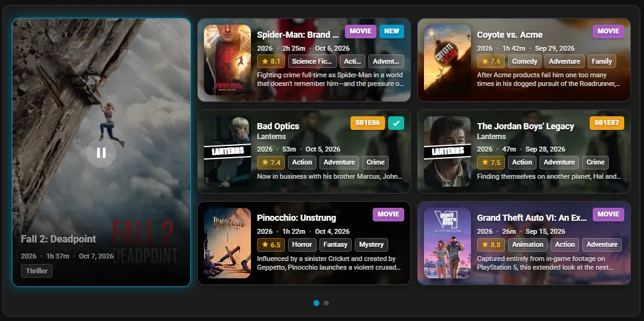Open The Jordan Boys' Legacy title
Viewport: 644px width, 321px height.
click(525, 126)
